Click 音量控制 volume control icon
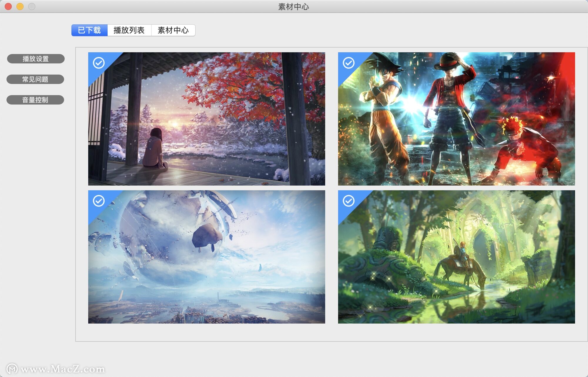 [x=36, y=99]
